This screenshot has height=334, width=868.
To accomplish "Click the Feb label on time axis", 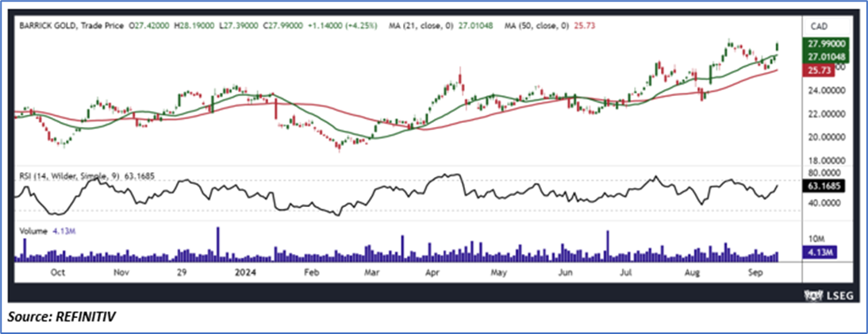I will coord(310,273).
